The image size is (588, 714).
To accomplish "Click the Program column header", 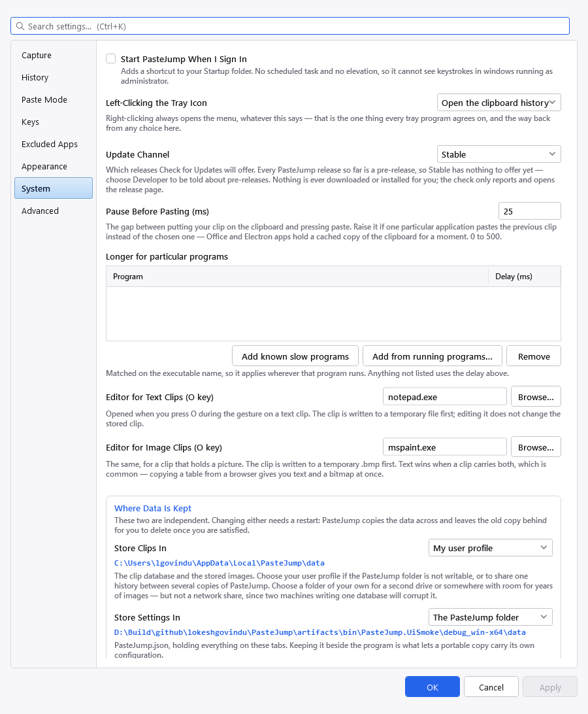I will (297, 277).
